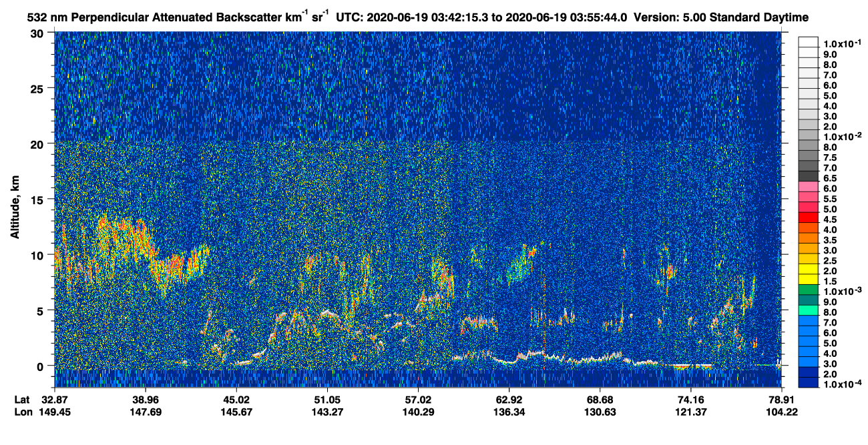Click colorbar label 4.5

pyautogui.click(x=830, y=219)
